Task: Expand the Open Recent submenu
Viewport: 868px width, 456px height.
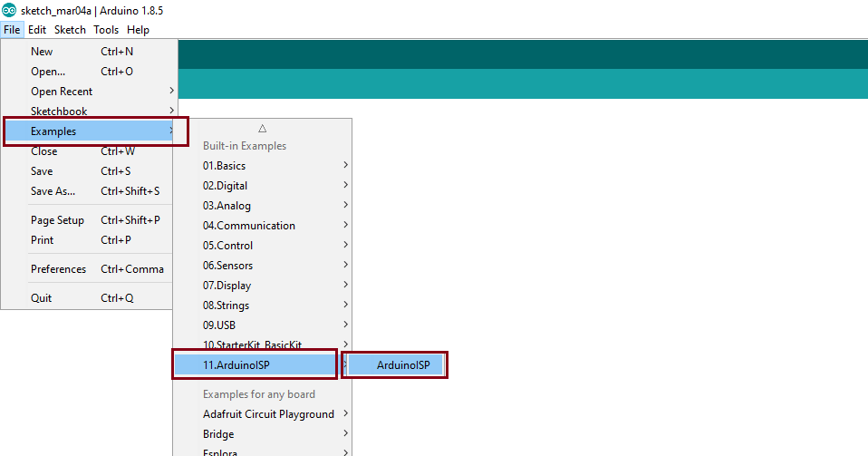Action: (x=89, y=92)
